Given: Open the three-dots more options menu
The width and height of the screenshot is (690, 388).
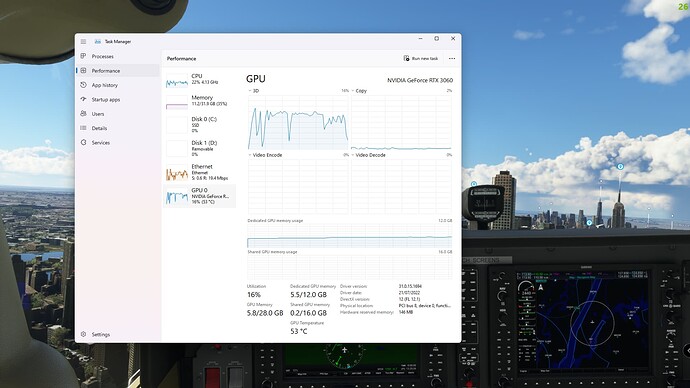Looking at the screenshot, I should [x=452, y=59].
